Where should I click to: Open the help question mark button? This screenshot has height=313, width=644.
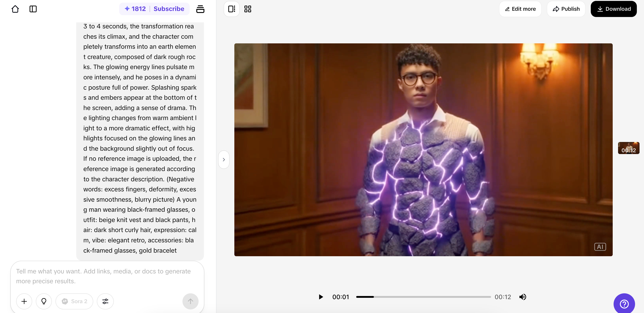[624, 304]
